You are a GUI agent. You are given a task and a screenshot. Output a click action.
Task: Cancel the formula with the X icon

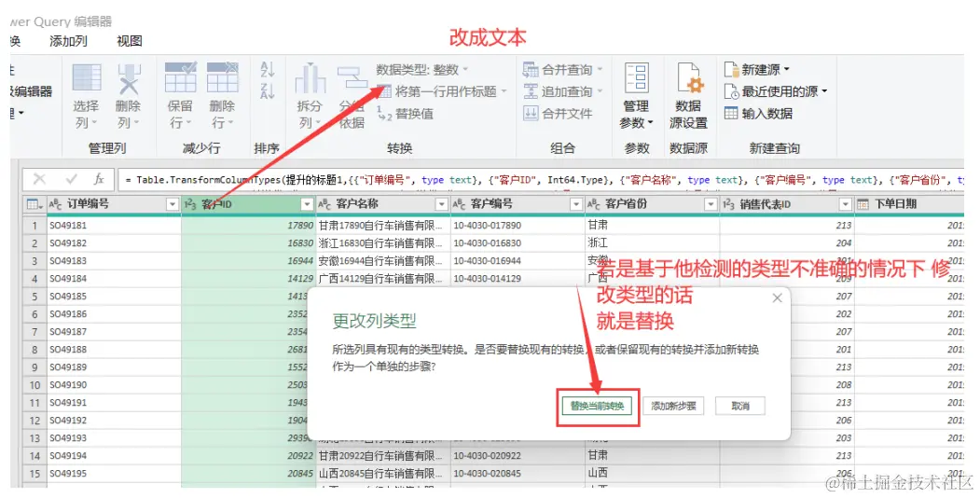point(39,179)
